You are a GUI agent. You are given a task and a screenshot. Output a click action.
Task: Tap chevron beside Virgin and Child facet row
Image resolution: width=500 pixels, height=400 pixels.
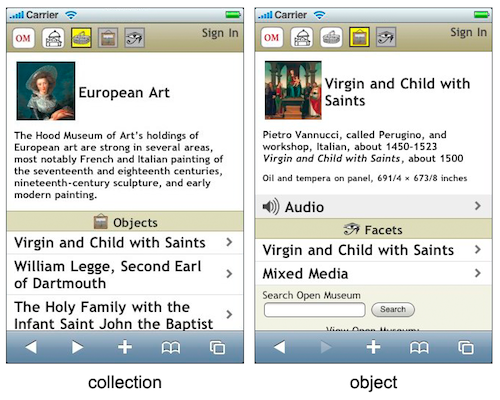[x=478, y=249]
